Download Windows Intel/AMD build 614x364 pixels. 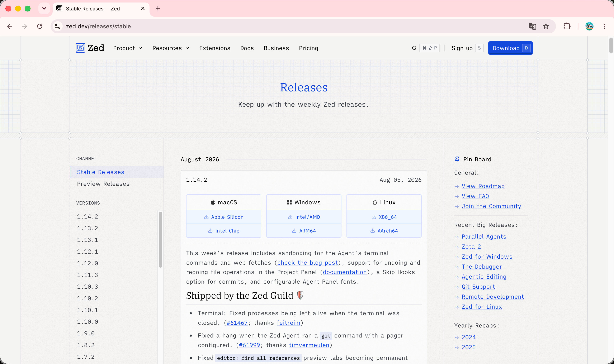point(304,217)
